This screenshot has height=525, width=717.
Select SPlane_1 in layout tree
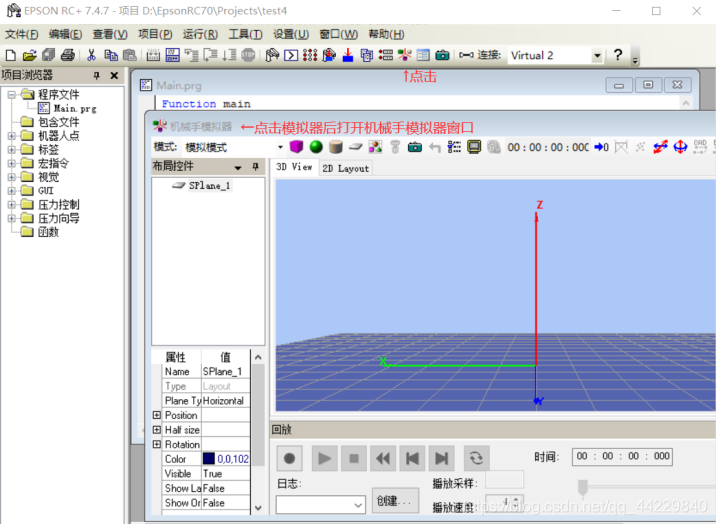[209, 185]
